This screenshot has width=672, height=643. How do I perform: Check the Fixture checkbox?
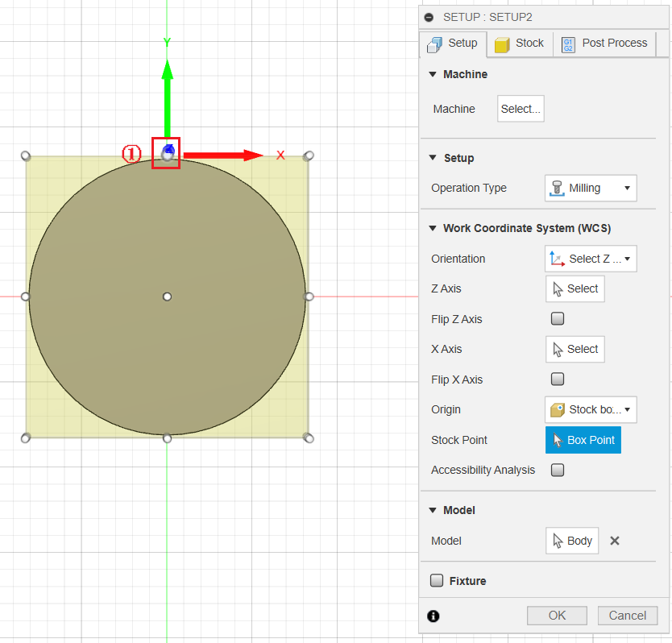[x=437, y=580]
